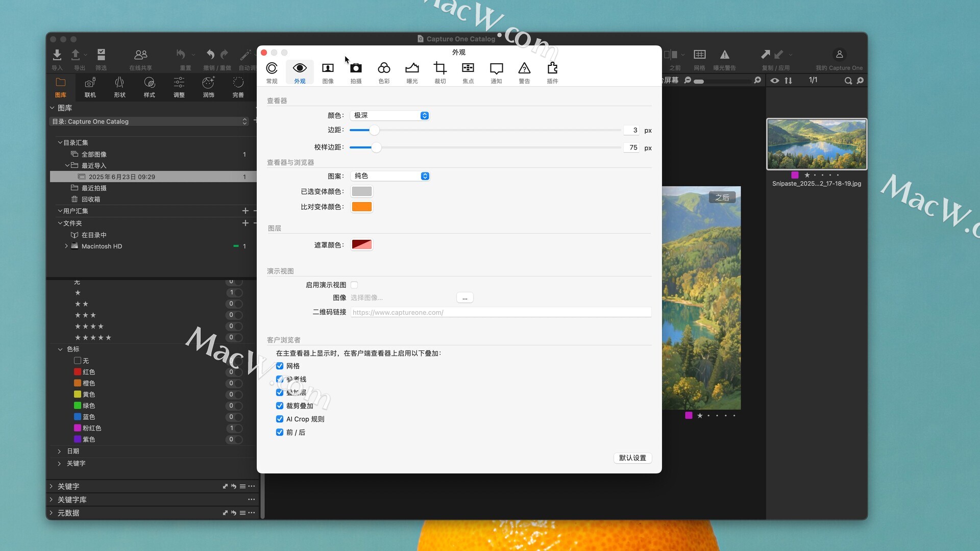This screenshot has width=980, height=551.
Task: Open the 插件 plugins preferences icon
Action: [x=552, y=72]
